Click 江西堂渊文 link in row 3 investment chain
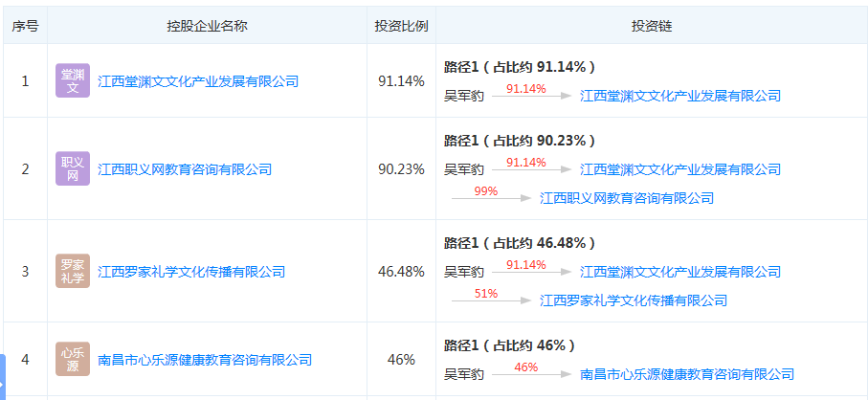 (680, 272)
